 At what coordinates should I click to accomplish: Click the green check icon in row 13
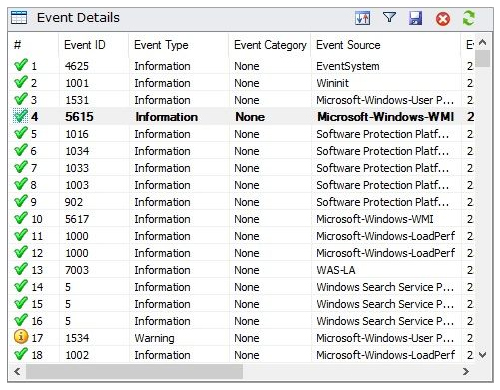[x=21, y=269]
